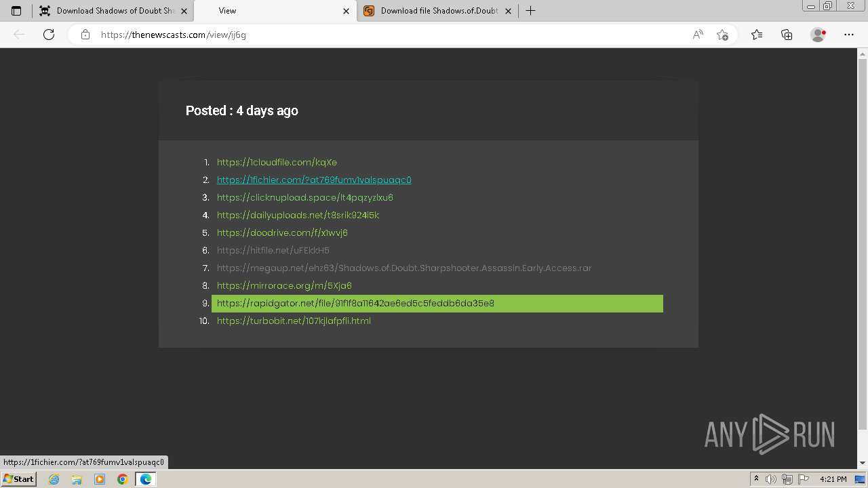This screenshot has height=488, width=868.
Task: Open the Collections panel
Action: pyautogui.click(x=787, y=35)
